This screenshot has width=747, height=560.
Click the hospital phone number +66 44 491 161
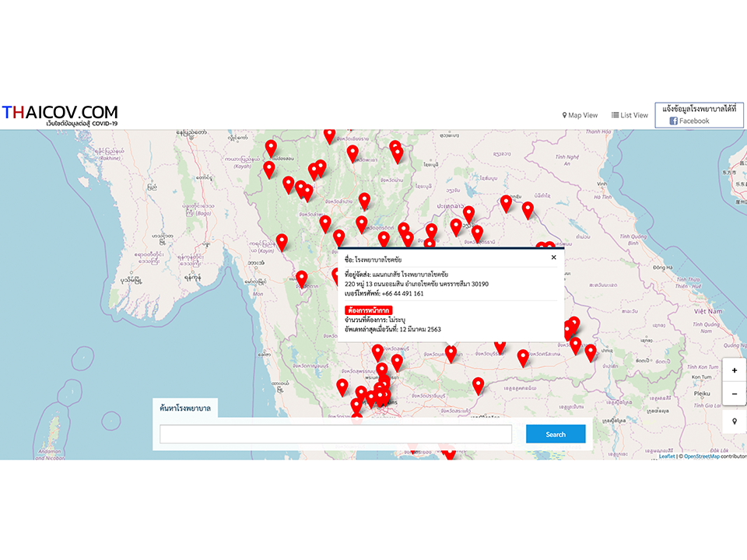click(402, 293)
